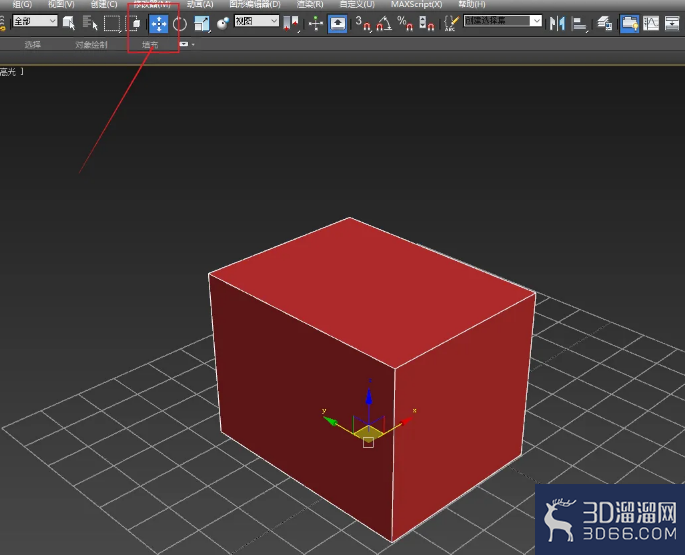685x555 pixels.
Task: Open the 动画(A) menu
Action: [200, 4]
